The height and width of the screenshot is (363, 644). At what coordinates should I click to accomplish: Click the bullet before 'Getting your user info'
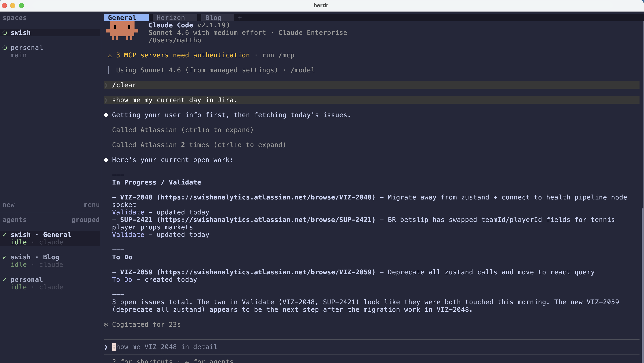(x=106, y=115)
